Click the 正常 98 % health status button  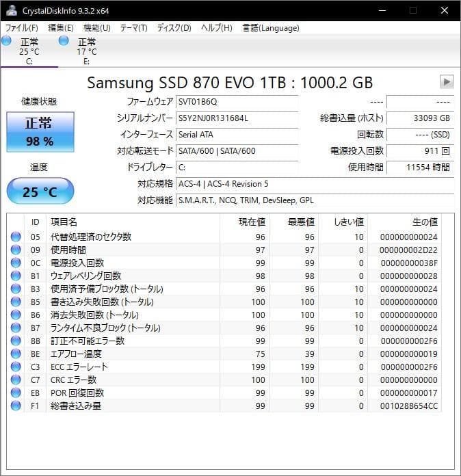pos(40,132)
